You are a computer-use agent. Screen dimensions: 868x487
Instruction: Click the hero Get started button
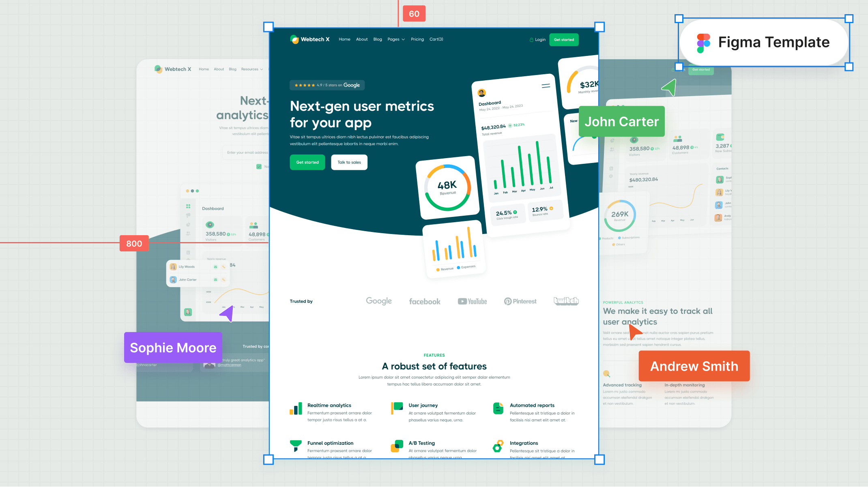tap(307, 162)
